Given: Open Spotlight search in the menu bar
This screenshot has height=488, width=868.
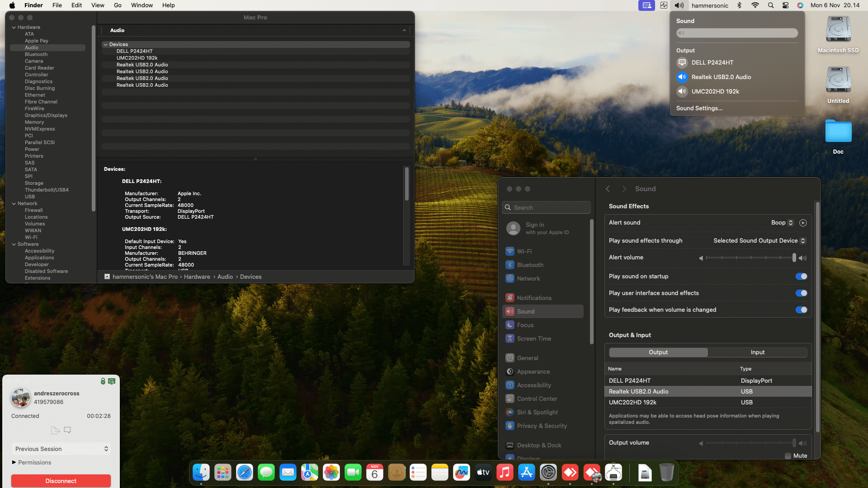Looking at the screenshot, I should coord(771,5).
